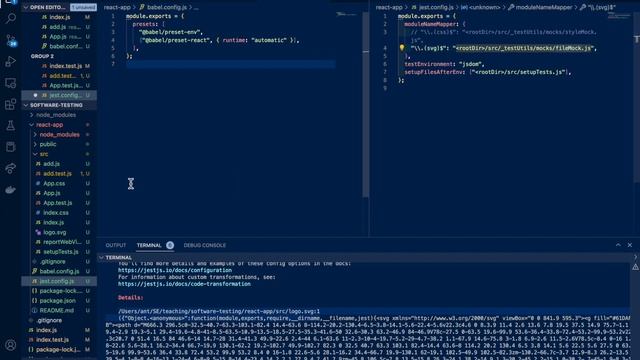This screenshot has width=640, height=360.
Task: Click left editor minimap
Action: (x=347, y=14)
